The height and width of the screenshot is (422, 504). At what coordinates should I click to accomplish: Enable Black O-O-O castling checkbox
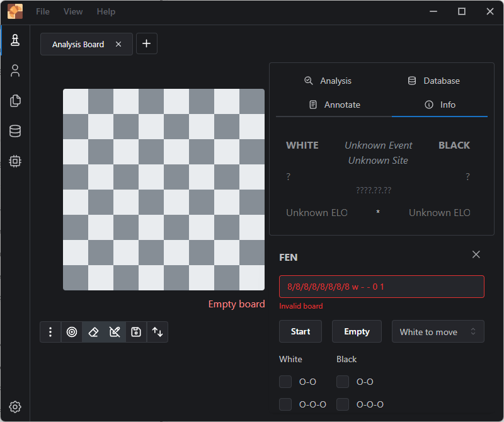click(x=343, y=404)
